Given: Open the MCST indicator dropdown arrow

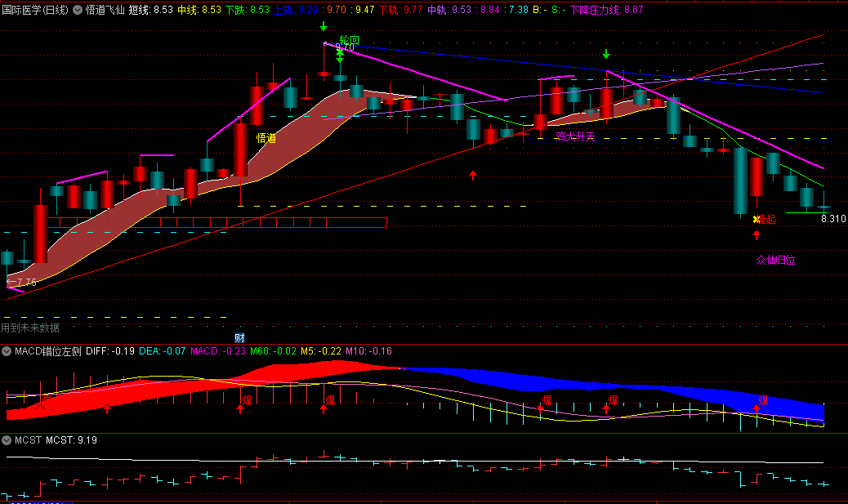Looking at the screenshot, I should point(7,440).
